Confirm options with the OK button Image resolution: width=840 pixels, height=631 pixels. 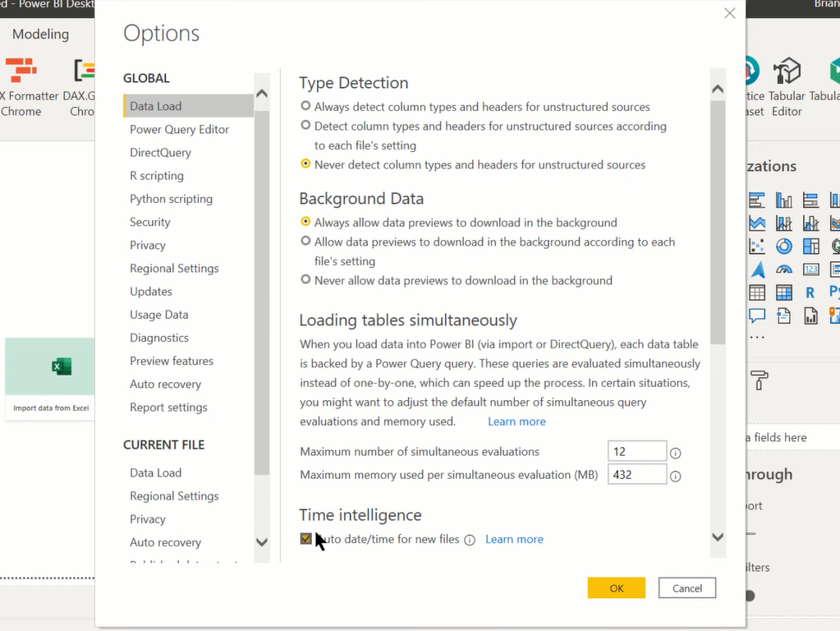click(616, 588)
